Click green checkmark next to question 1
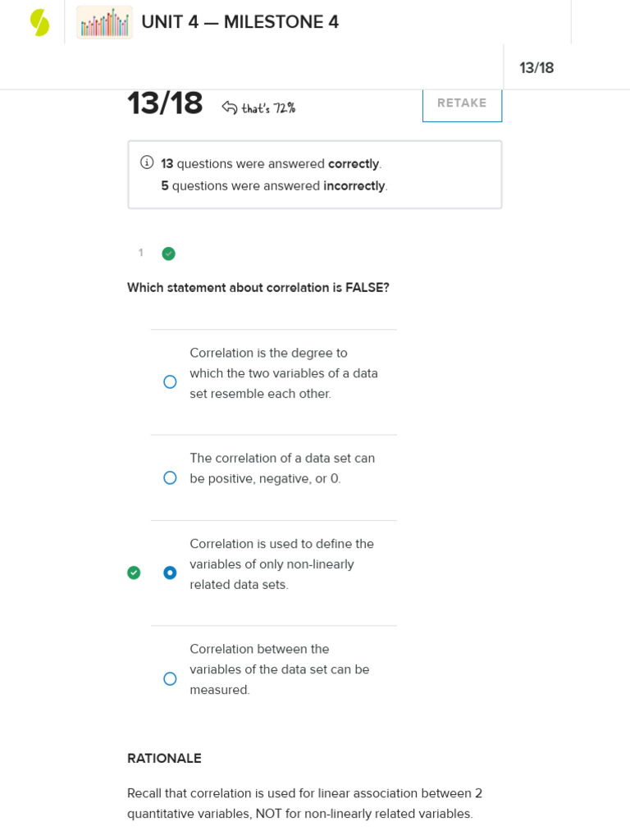Viewport: 630px width, 840px height. click(168, 253)
